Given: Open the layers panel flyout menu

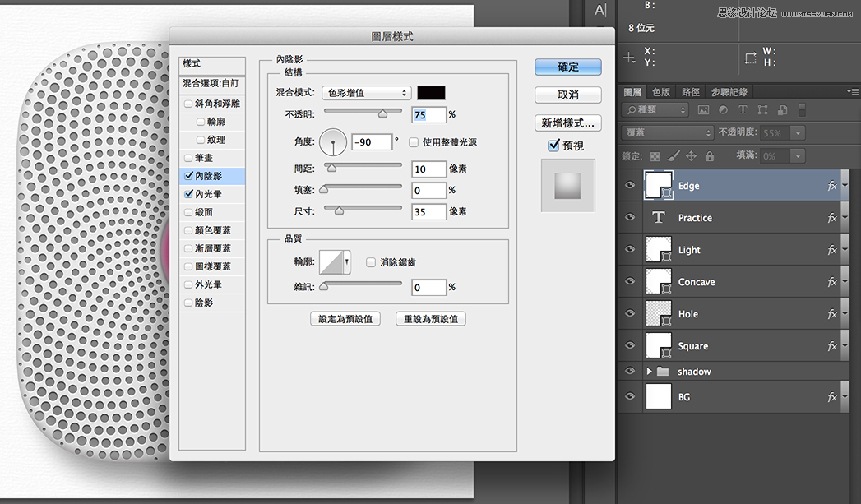Looking at the screenshot, I should click(853, 92).
